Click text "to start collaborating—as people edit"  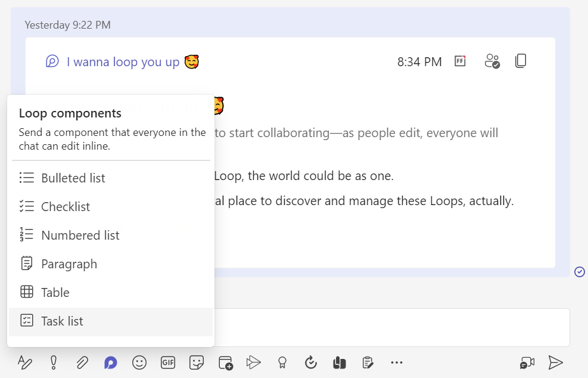(x=319, y=133)
